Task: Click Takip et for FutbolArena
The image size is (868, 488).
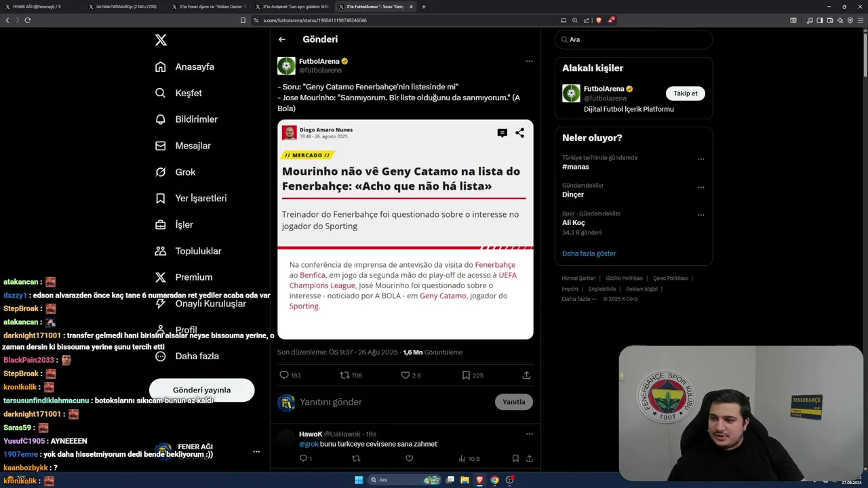Action: coord(685,94)
